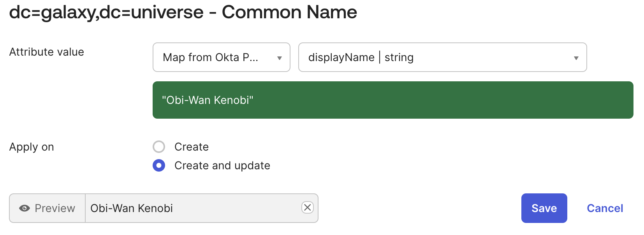Save the attribute mapping
This screenshot has height=235, width=644.
(x=544, y=208)
